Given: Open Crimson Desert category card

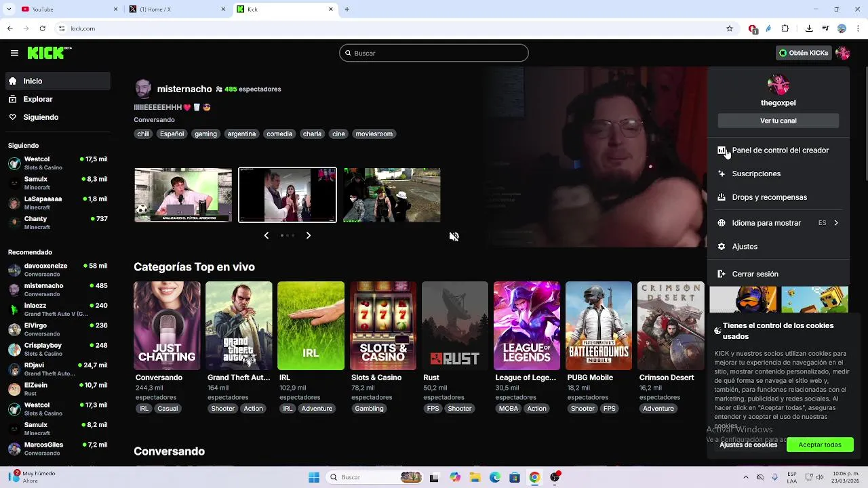Looking at the screenshot, I should 671,326.
